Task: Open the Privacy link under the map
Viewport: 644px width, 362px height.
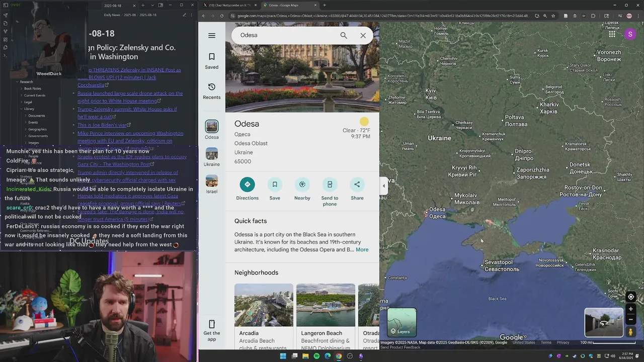Action: [x=563, y=342]
